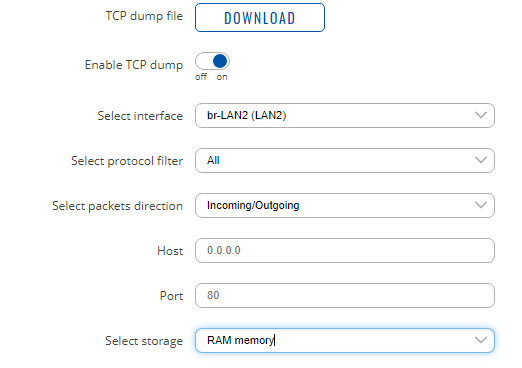This screenshot has height=368, width=522.
Task: Click the 'on' label under the toggle
Action: 222,77
